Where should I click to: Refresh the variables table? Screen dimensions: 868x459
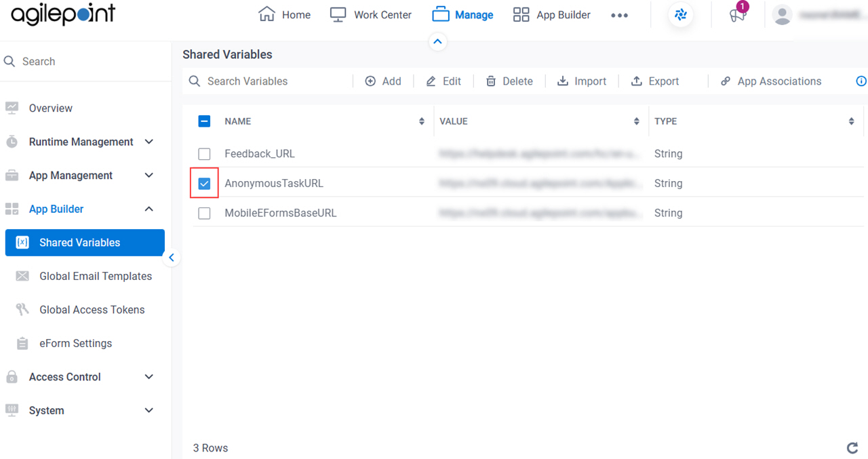(852, 448)
